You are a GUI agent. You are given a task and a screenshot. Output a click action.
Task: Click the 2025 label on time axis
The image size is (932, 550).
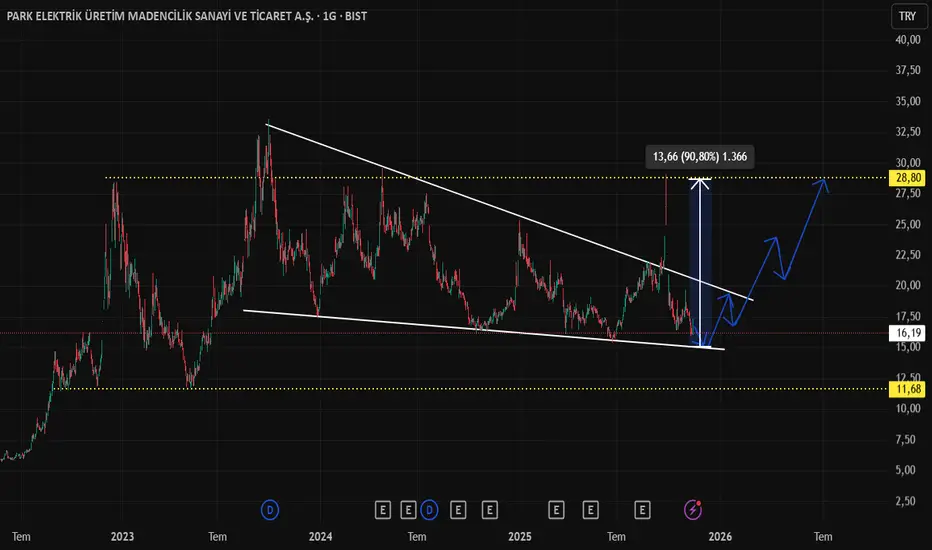coord(519,536)
